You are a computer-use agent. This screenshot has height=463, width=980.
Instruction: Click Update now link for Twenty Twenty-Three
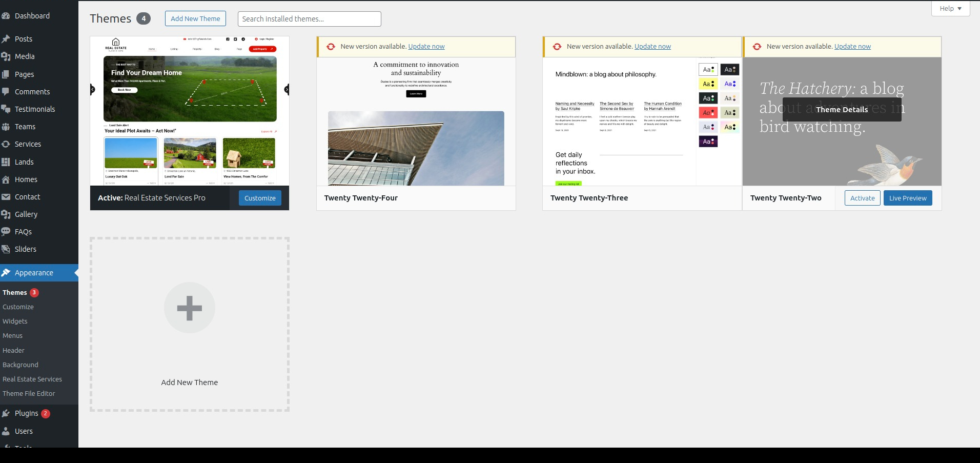point(652,46)
